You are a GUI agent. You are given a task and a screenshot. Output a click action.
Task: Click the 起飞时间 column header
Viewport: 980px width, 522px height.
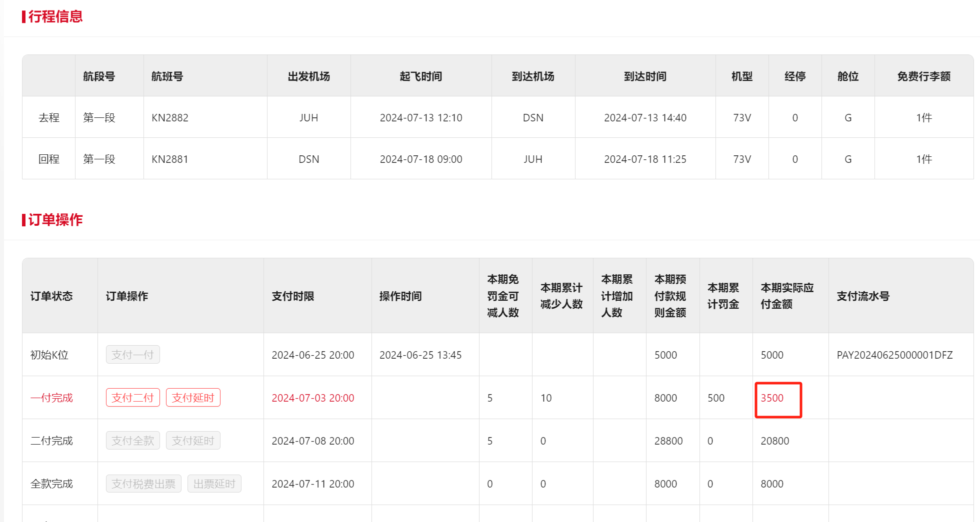[420, 76]
